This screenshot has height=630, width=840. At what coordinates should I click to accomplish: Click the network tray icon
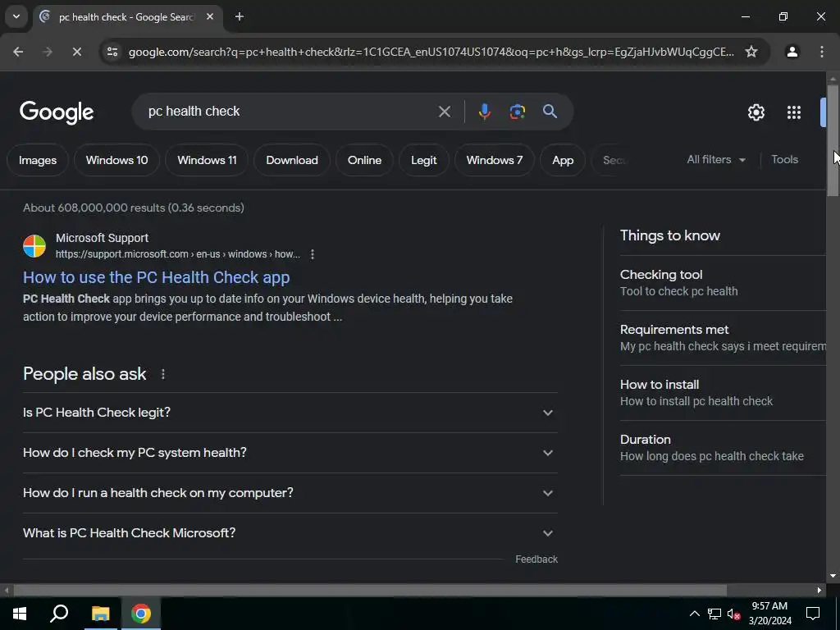(x=714, y=614)
